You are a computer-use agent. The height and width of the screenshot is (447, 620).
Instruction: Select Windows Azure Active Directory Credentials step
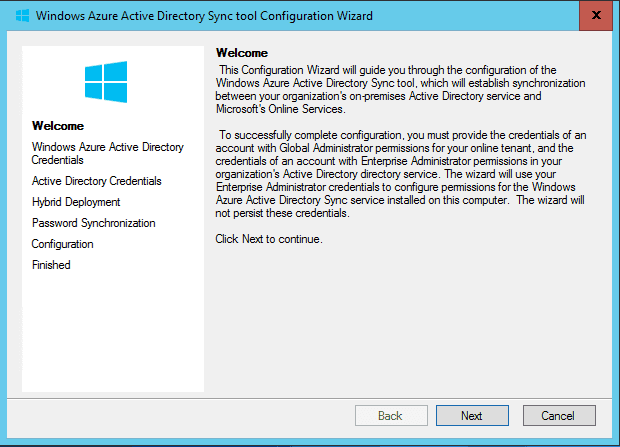(x=108, y=153)
